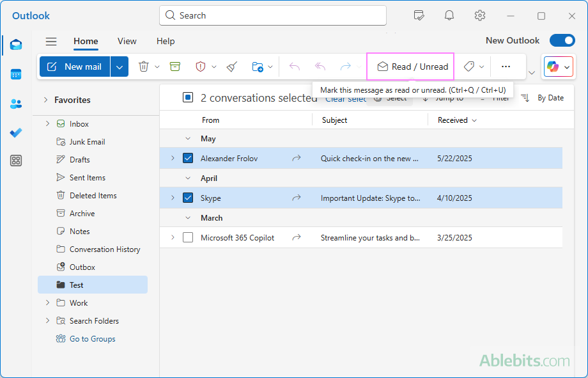The image size is (588, 378).
Task: Open Go to Groups link
Action: click(92, 339)
